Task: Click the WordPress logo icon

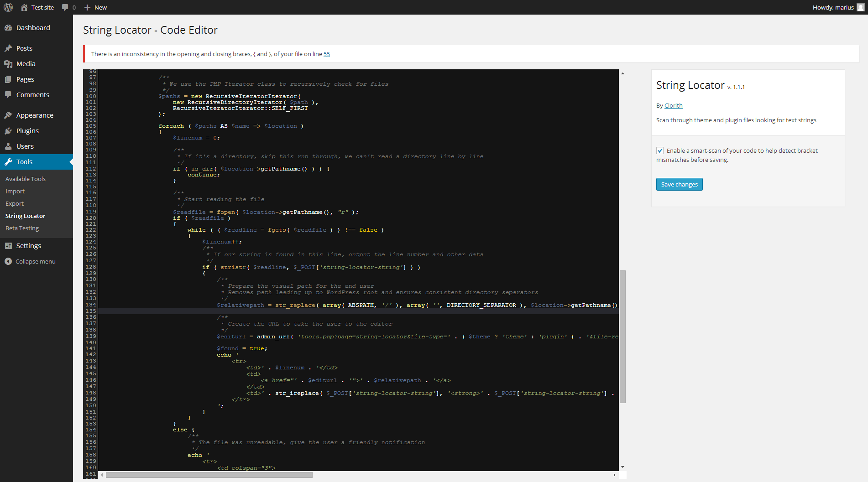Action: [x=8, y=7]
